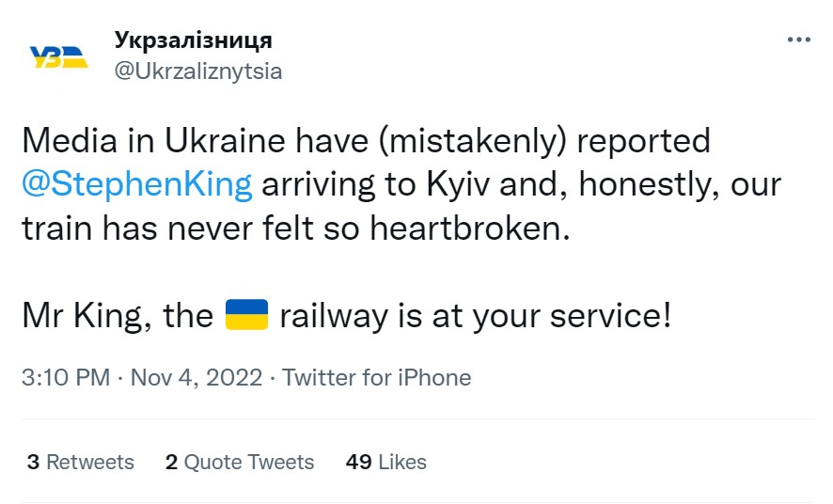This screenshot has width=833, height=504.
Task: View the 3 Retweets list
Action: pos(81,462)
